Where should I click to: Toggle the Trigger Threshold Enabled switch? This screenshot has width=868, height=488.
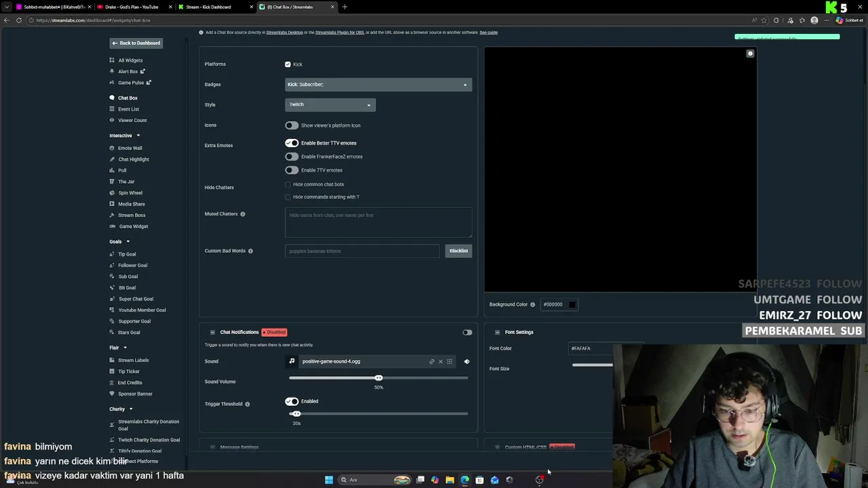pyautogui.click(x=292, y=401)
